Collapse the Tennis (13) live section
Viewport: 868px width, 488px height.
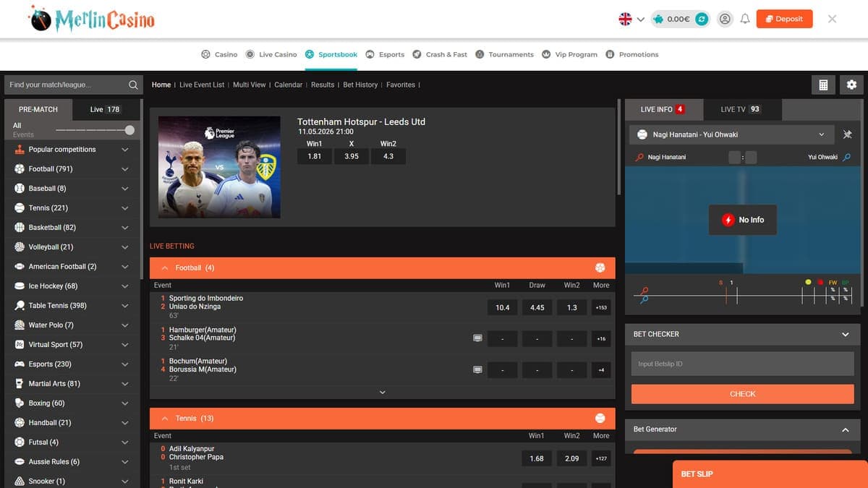(165, 418)
